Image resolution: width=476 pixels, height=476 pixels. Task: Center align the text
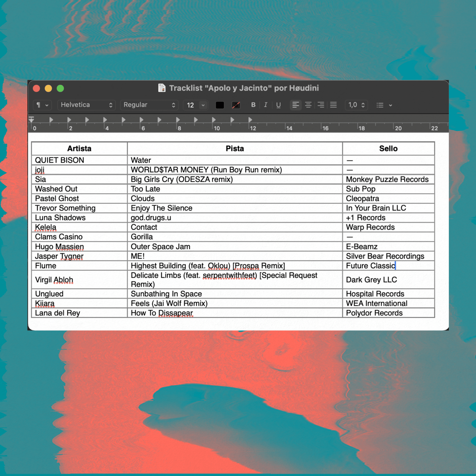point(308,105)
